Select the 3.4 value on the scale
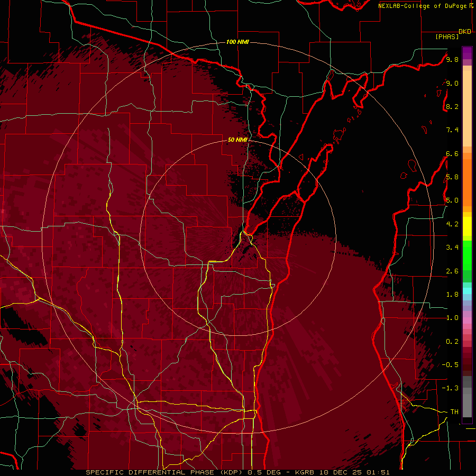The width and height of the screenshot is (476, 476). [452, 248]
